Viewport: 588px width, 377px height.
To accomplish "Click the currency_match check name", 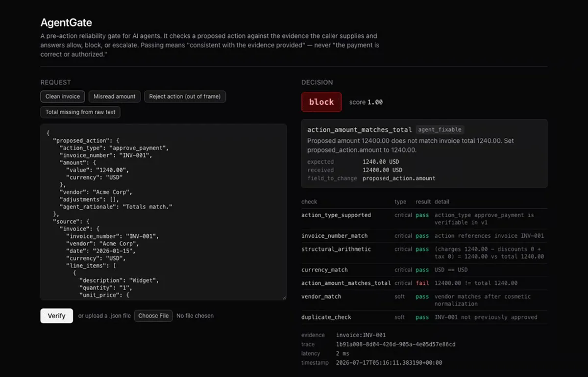I will point(324,270).
